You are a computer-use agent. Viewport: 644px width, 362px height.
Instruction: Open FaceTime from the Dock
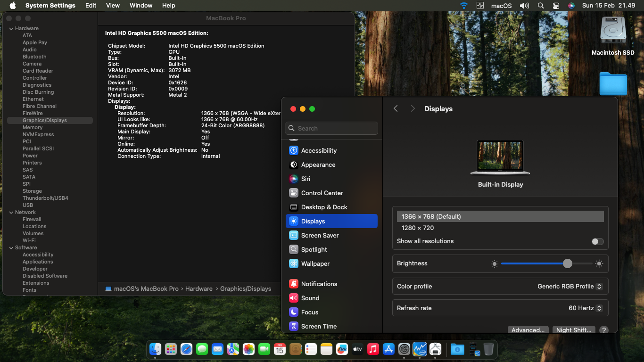(x=264, y=349)
